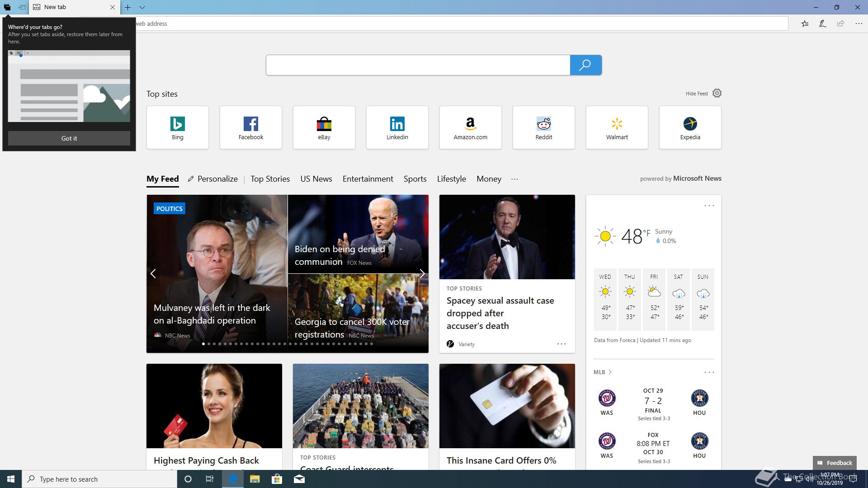Select the My Feed tab
The width and height of the screenshot is (868, 488).
coord(163,179)
